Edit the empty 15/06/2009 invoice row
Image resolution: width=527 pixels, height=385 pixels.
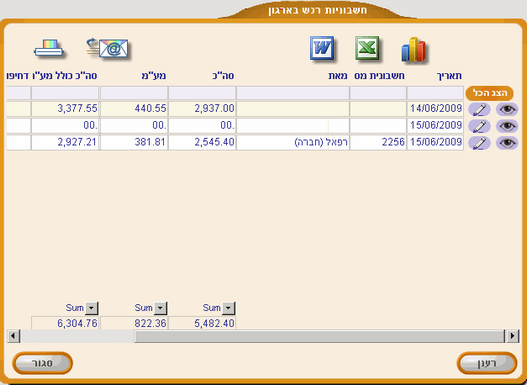click(479, 126)
